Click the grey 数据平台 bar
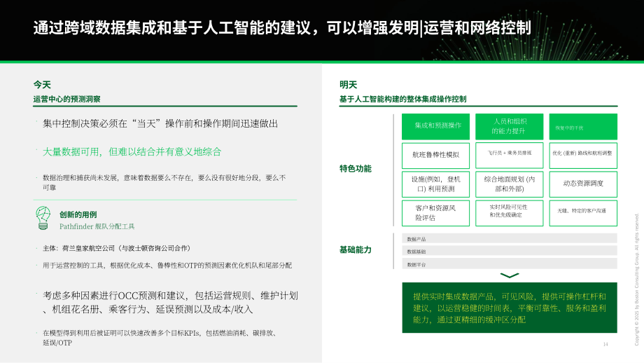This screenshot has width=644, height=363. pos(510,263)
